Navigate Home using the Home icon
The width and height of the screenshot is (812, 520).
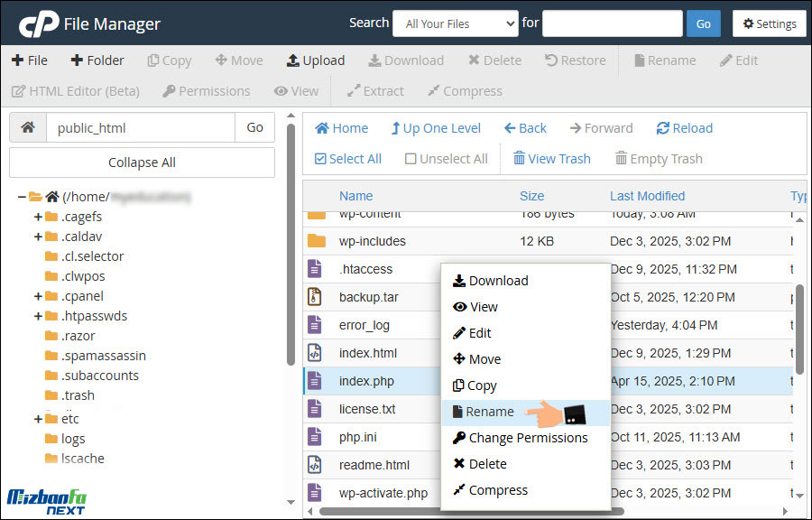(341, 127)
